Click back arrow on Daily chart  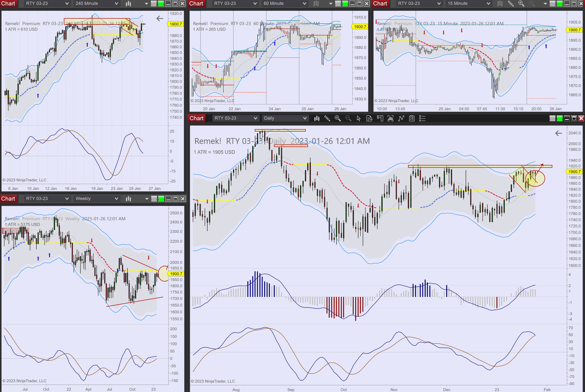click(559, 133)
